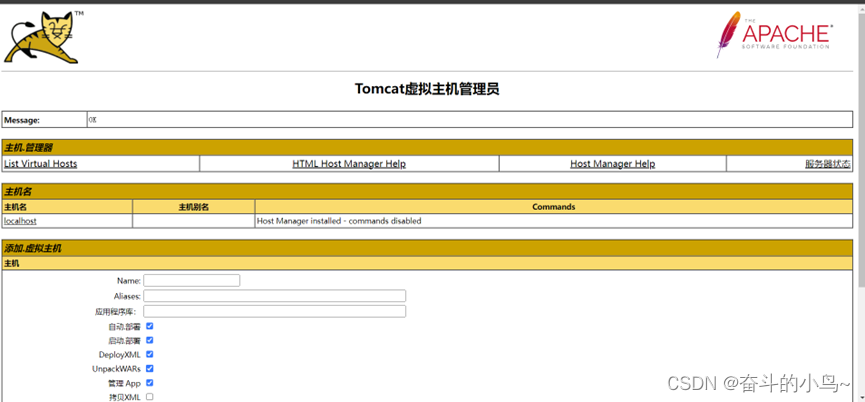
Task: Uncheck the 启动.部署 checkbox
Action: [149, 340]
